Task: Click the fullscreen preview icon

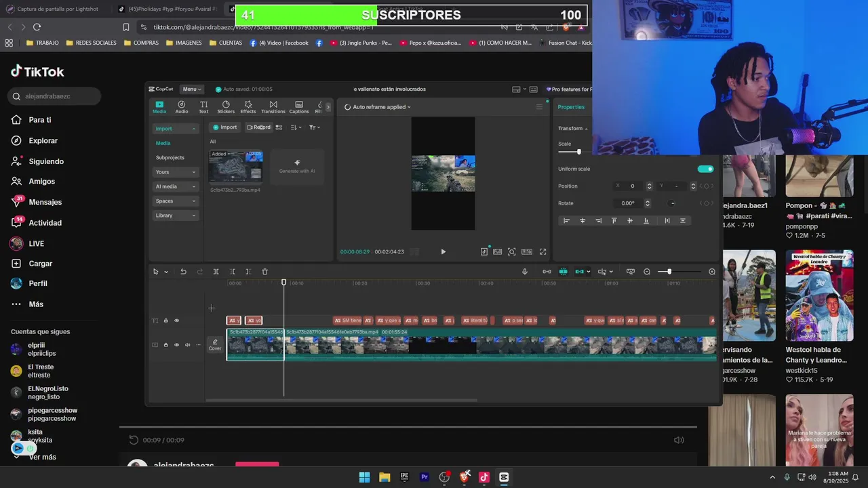Action: coord(542,251)
